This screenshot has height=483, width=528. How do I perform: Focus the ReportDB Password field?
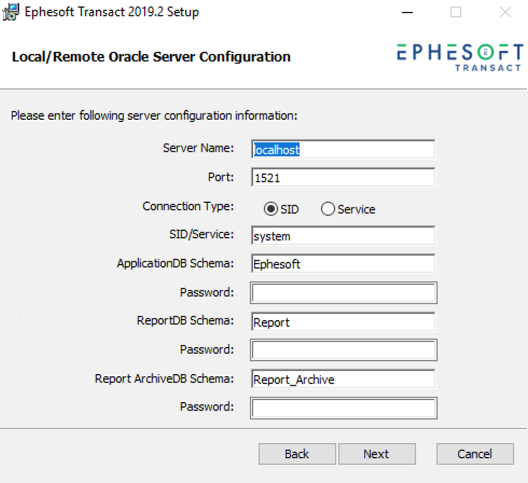pos(344,350)
